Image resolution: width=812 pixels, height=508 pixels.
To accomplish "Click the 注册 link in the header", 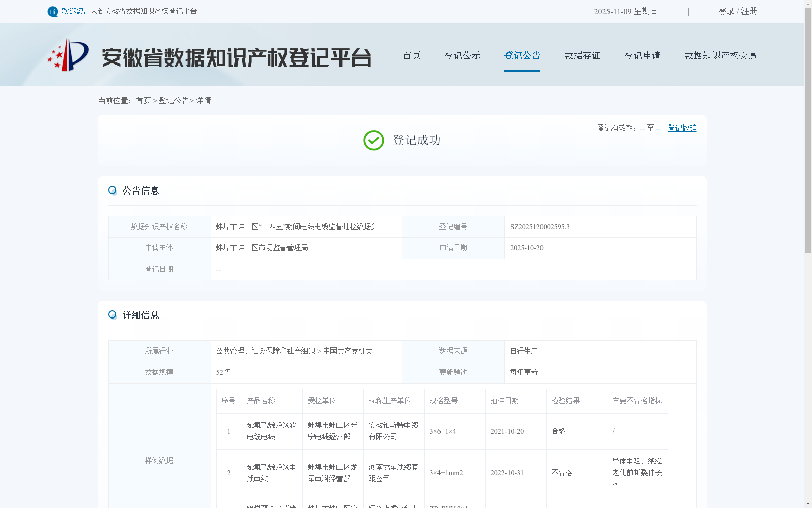I will (749, 11).
